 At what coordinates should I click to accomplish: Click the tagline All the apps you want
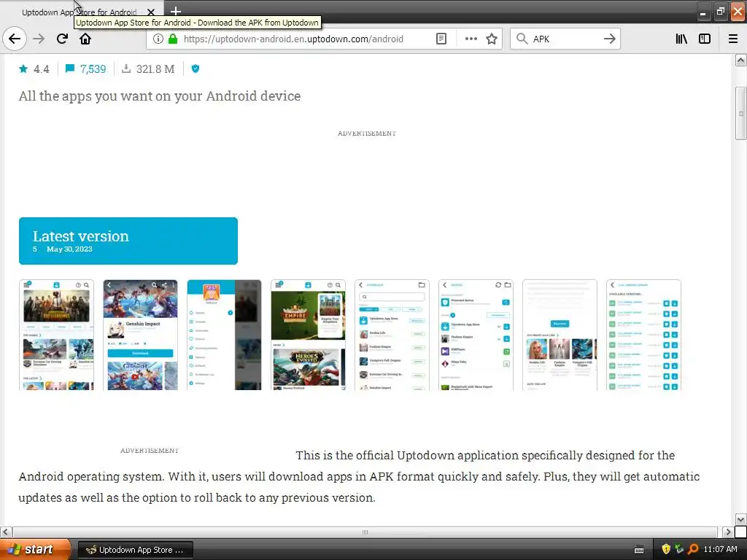point(160,96)
